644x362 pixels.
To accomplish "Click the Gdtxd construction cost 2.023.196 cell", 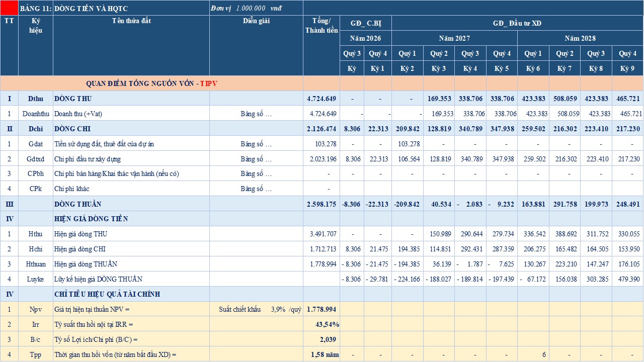I will tap(321, 159).
